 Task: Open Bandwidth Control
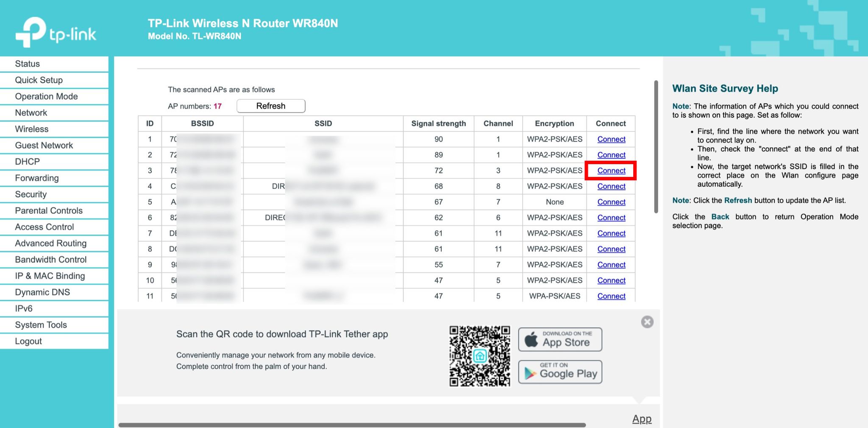coord(54,260)
